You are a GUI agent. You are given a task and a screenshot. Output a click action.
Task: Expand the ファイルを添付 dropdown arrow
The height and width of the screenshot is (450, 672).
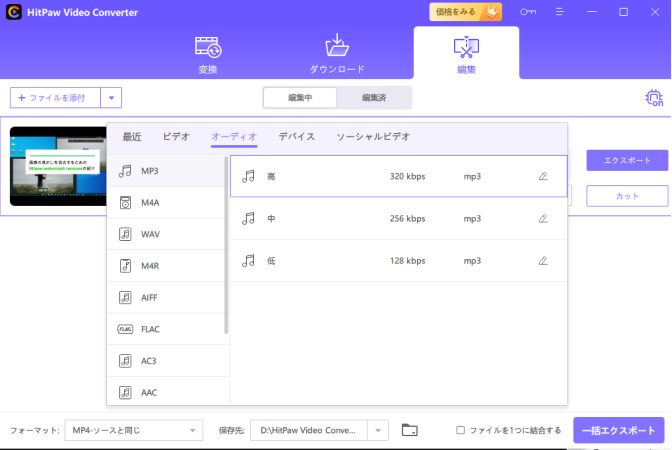[111, 98]
